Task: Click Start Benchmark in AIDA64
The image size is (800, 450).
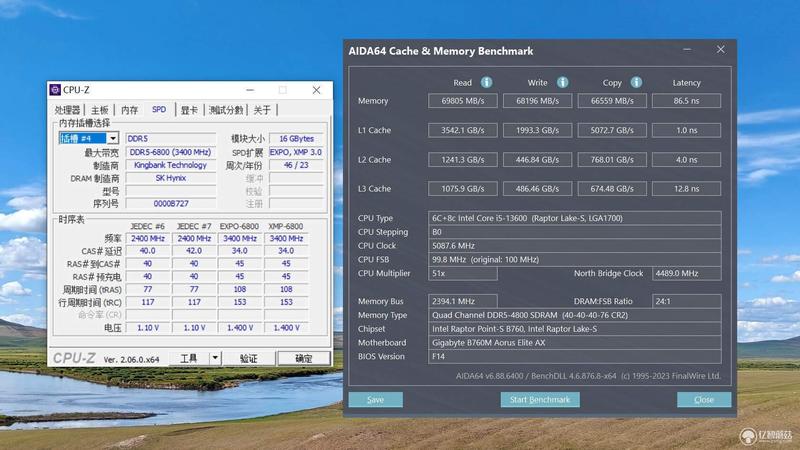Action: point(540,399)
